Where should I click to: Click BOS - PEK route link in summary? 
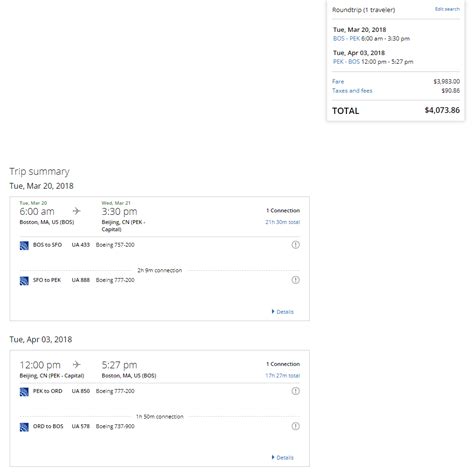[347, 39]
